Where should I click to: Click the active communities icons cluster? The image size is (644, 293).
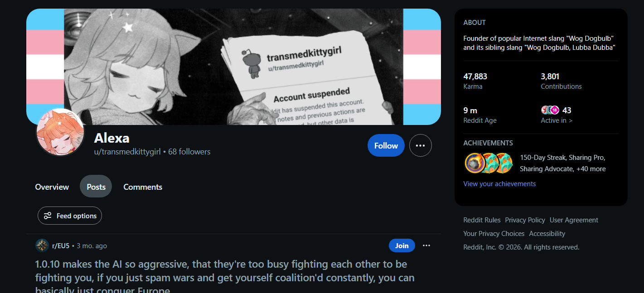[550, 110]
